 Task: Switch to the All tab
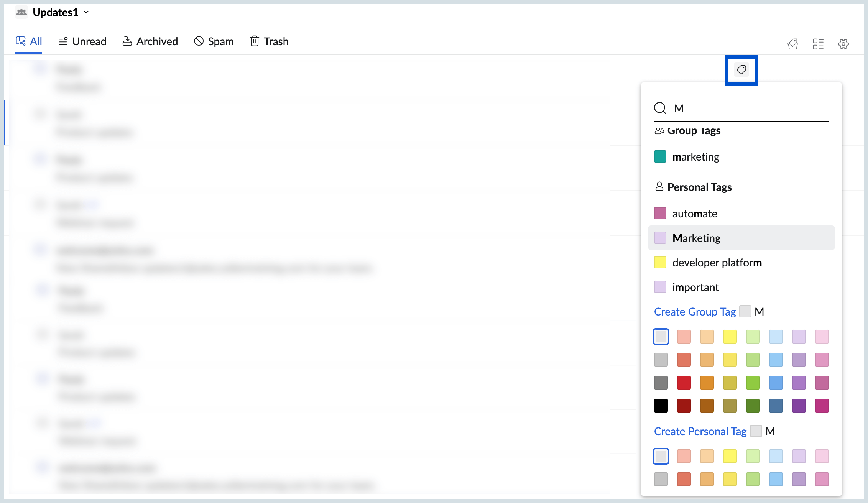pyautogui.click(x=29, y=41)
